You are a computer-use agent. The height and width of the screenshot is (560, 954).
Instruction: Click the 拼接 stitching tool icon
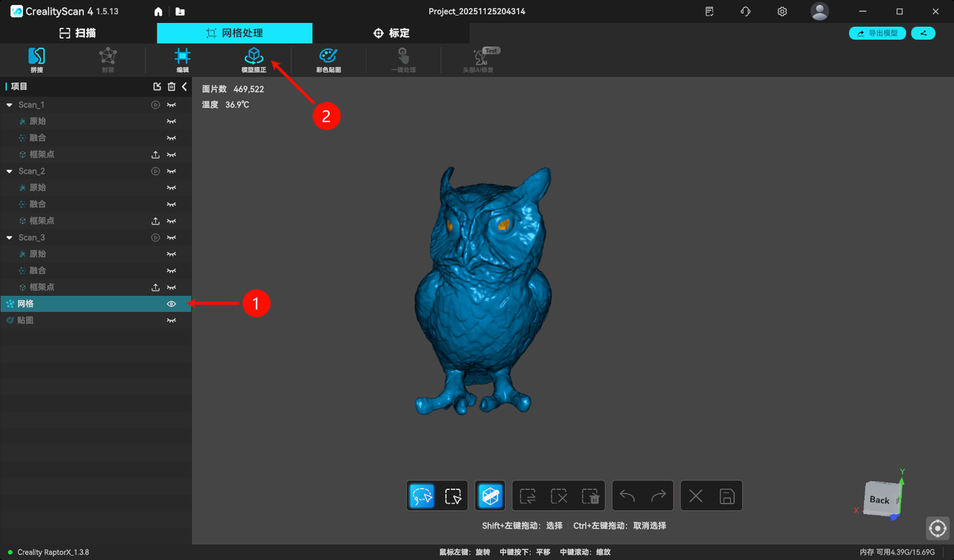pyautogui.click(x=37, y=59)
